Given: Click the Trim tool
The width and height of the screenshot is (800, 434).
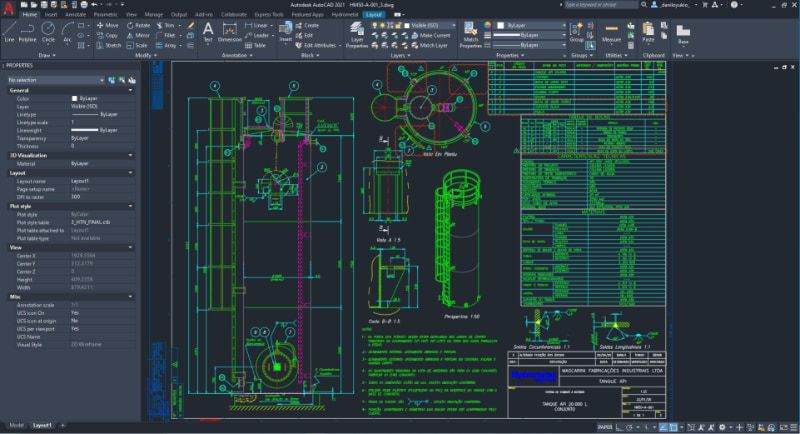Looking at the screenshot, I should coord(165,25).
